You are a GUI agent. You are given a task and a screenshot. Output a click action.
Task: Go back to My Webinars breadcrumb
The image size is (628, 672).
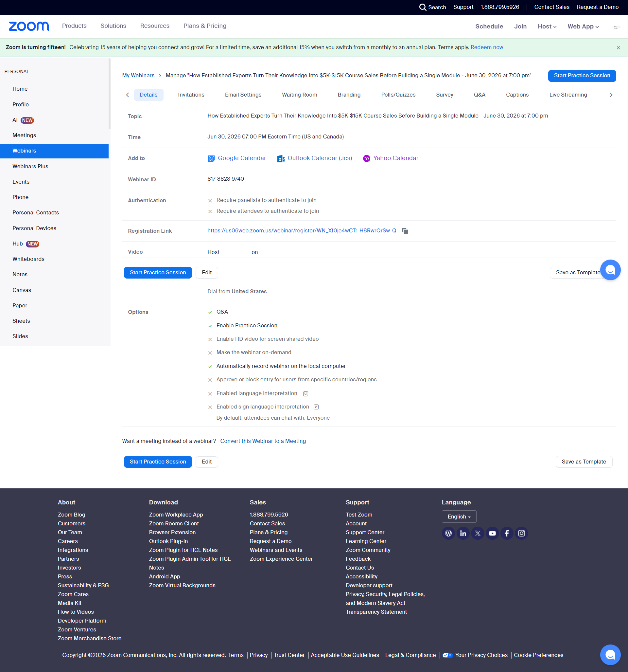[138, 75]
